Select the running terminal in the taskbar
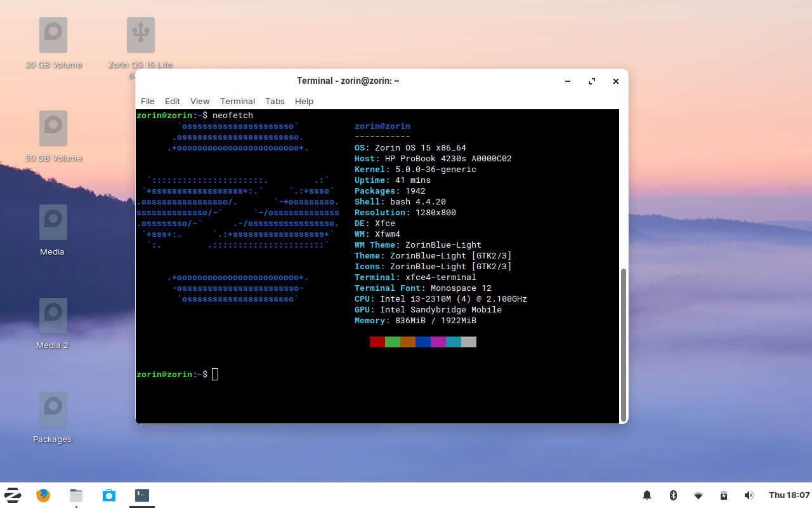812x508 pixels. (141, 495)
